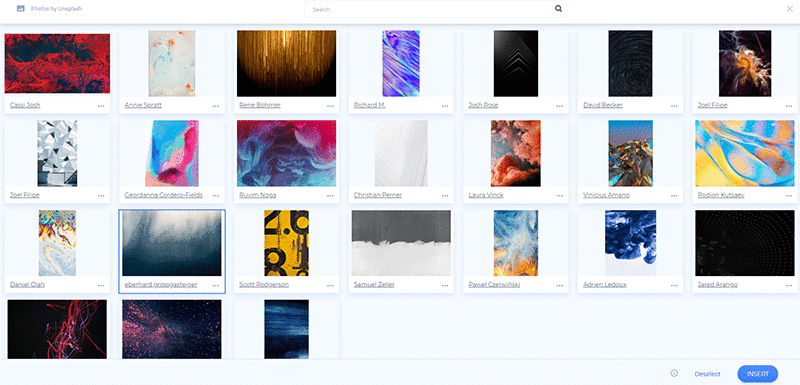Open more options for Laura Vinck photo
Viewport: 800px width, 385px height.
(x=560, y=196)
